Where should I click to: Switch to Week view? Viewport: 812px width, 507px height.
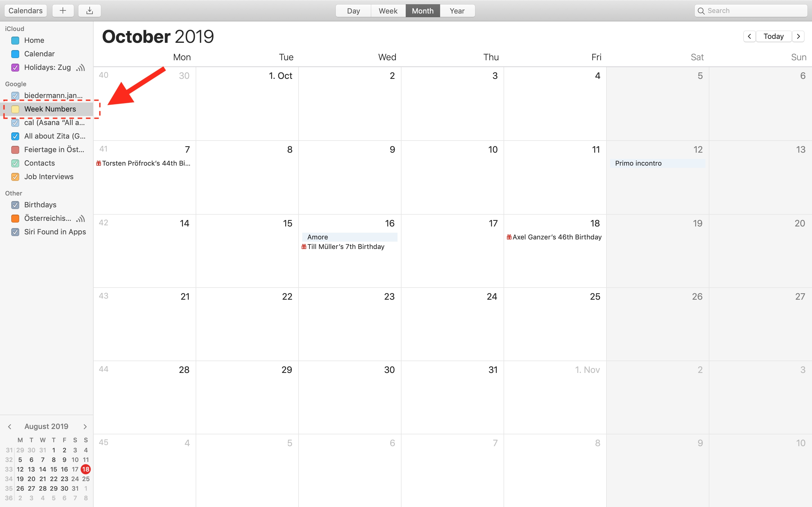388,10
